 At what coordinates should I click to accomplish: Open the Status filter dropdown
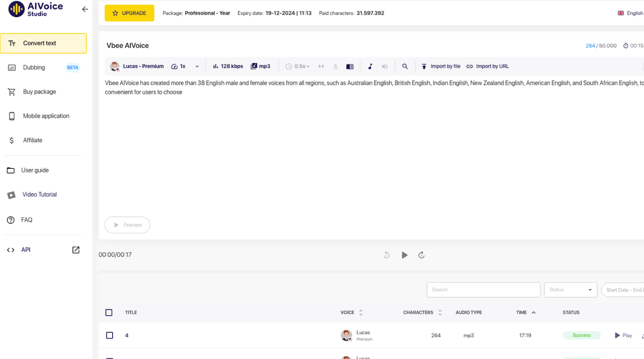(x=570, y=290)
